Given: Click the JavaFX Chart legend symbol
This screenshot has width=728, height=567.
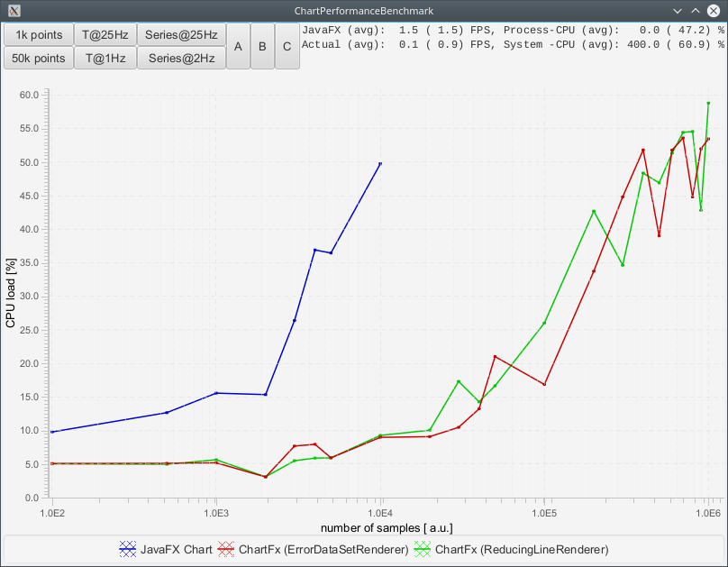Looking at the screenshot, I should point(128,549).
